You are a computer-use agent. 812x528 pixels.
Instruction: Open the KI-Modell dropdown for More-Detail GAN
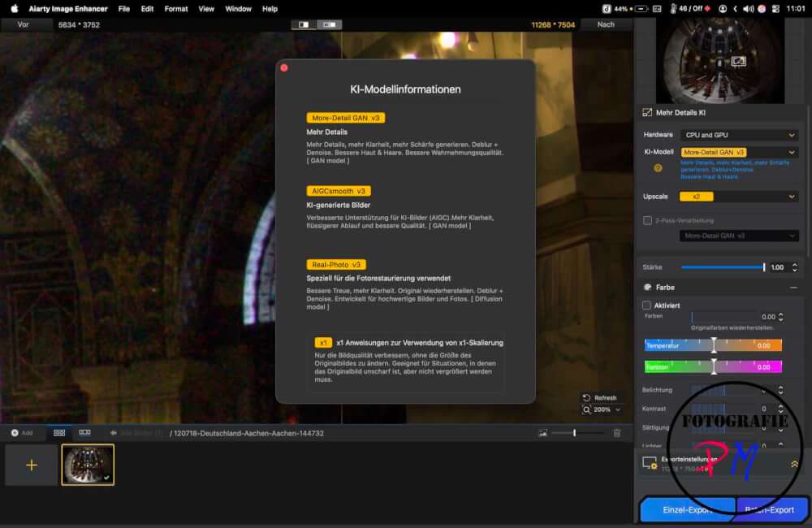click(x=738, y=152)
